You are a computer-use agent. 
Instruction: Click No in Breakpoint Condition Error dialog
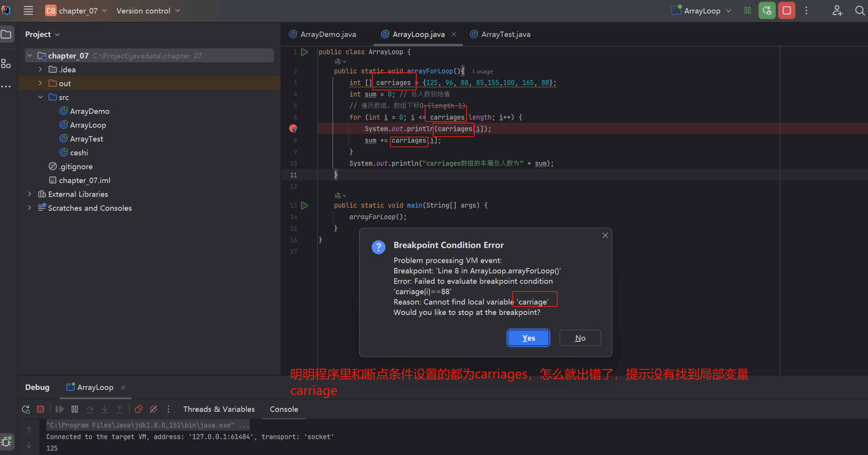click(x=580, y=338)
